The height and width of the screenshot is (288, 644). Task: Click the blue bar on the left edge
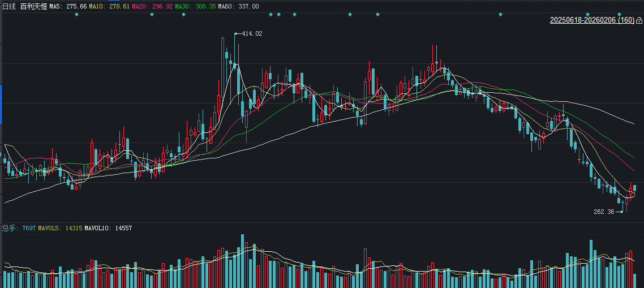1,105
